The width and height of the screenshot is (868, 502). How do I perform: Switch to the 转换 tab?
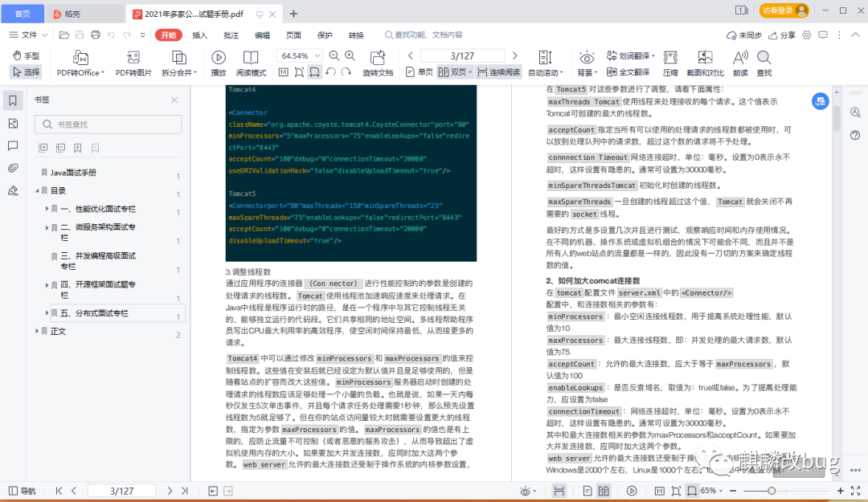tap(356, 35)
